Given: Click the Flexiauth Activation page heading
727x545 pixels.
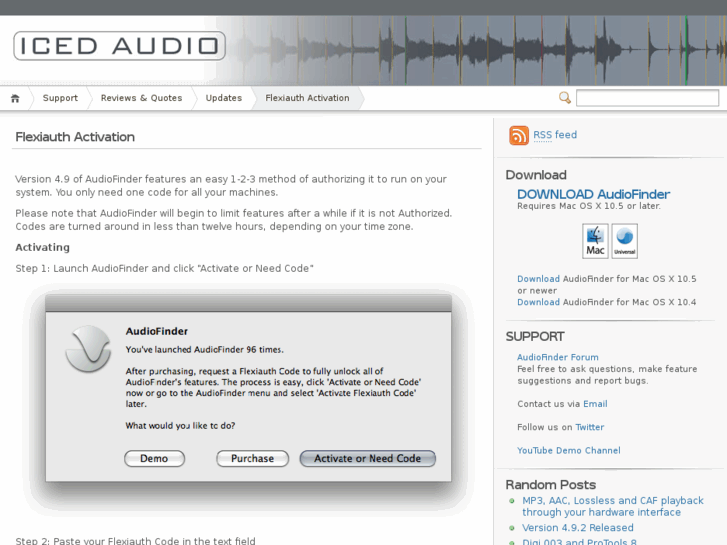Looking at the screenshot, I should pos(75,137).
